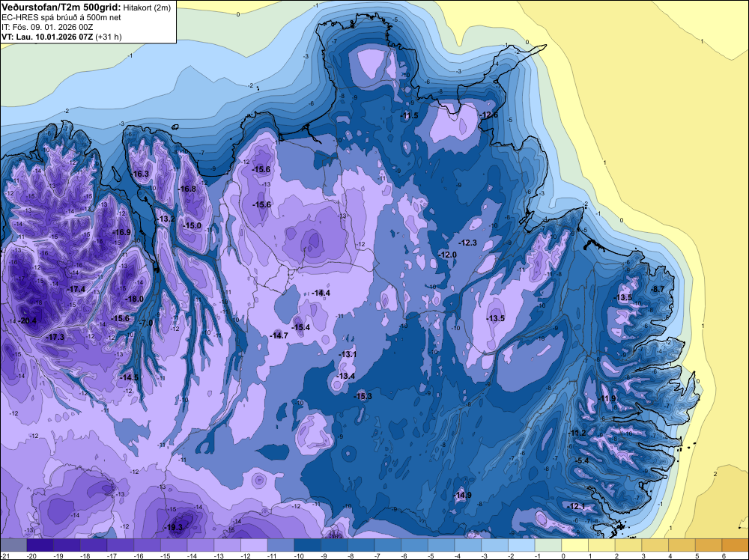Click the -13.2 temperature label

166,219
